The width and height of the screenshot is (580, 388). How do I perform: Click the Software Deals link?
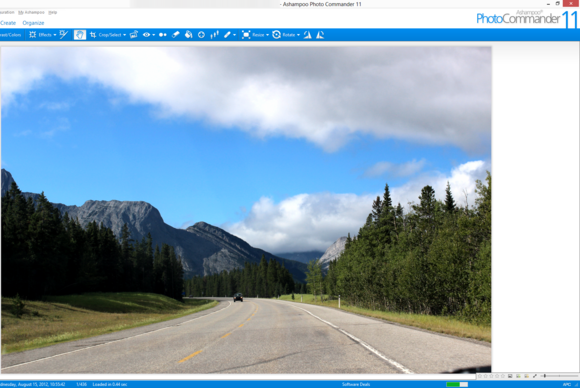pyautogui.click(x=356, y=384)
